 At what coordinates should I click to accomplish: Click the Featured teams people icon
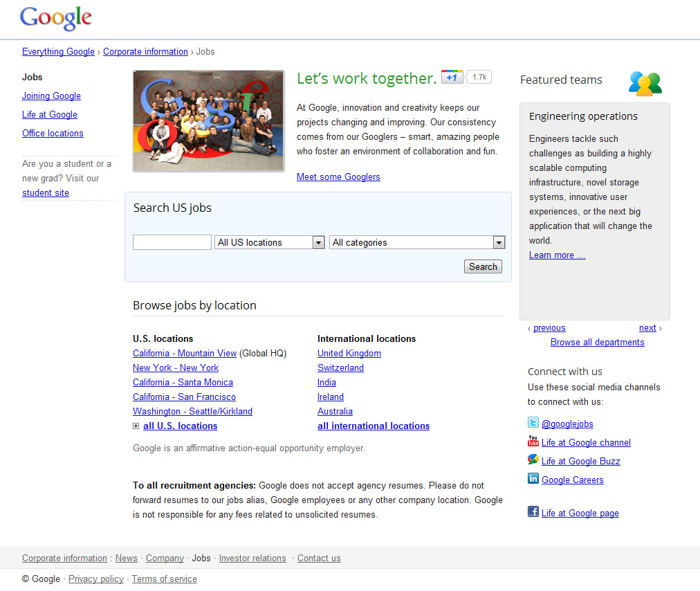coord(645,84)
